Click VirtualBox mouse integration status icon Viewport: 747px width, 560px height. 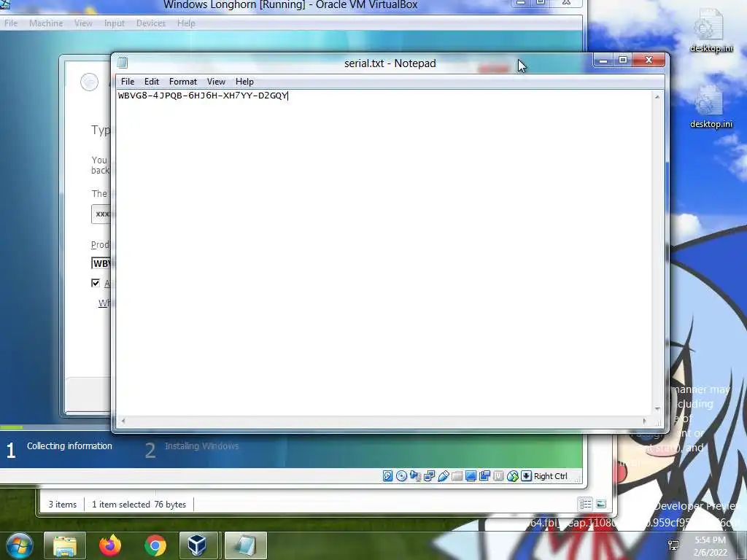point(512,475)
